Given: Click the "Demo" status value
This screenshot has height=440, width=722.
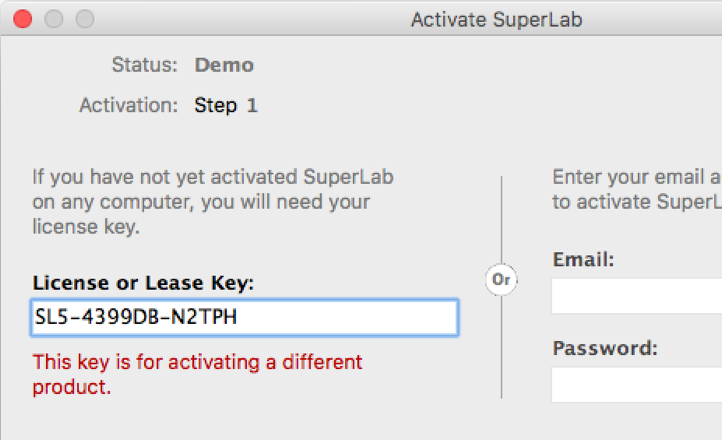Looking at the screenshot, I should 224,66.
